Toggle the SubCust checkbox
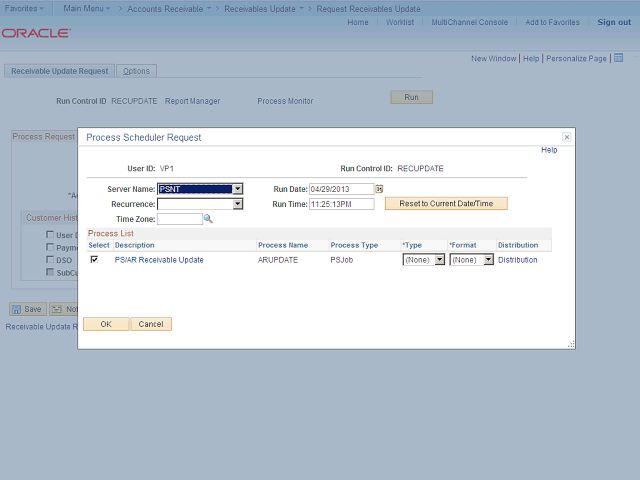 pyautogui.click(x=50, y=272)
